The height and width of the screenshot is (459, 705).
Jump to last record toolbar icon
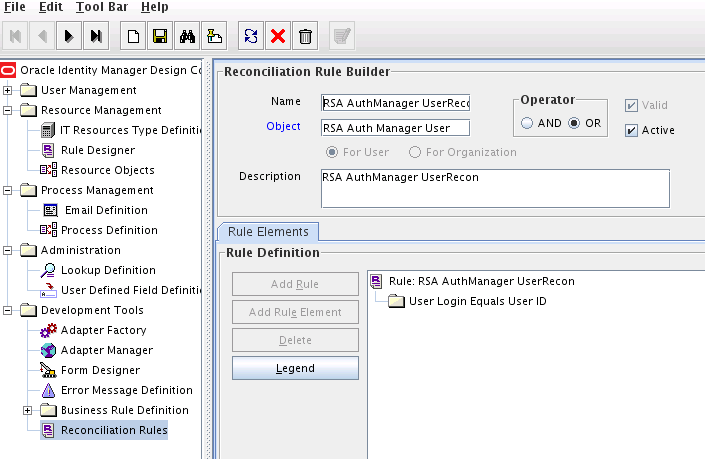point(96,36)
